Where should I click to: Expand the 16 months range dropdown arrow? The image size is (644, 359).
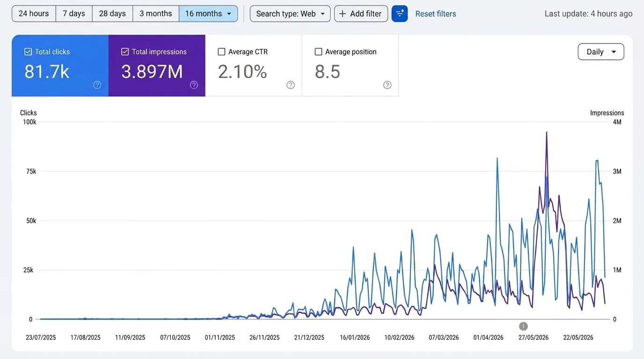pyautogui.click(x=229, y=14)
